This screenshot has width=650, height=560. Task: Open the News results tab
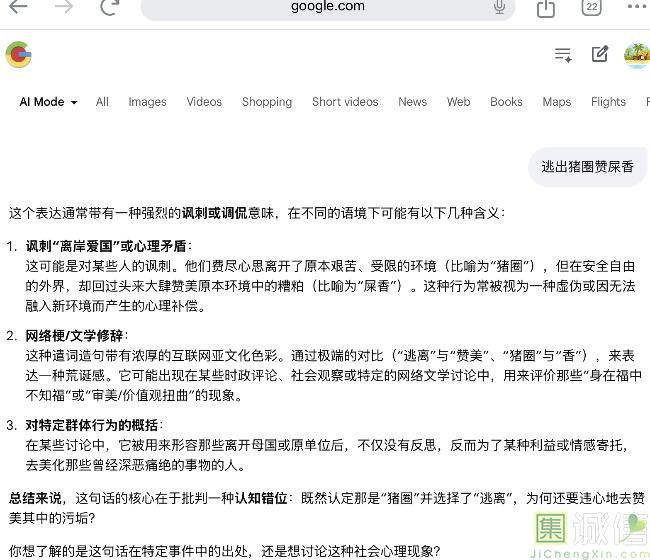(x=412, y=102)
